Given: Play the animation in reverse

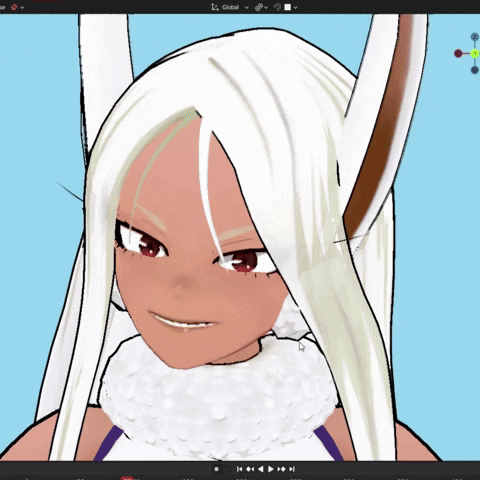Looking at the screenshot, I should click(x=261, y=469).
